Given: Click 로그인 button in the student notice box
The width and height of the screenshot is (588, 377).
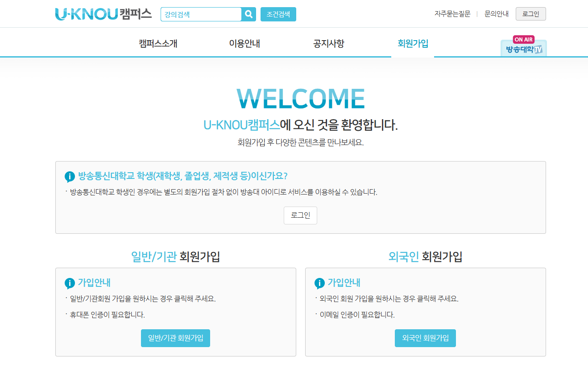Looking at the screenshot, I should tap(300, 215).
